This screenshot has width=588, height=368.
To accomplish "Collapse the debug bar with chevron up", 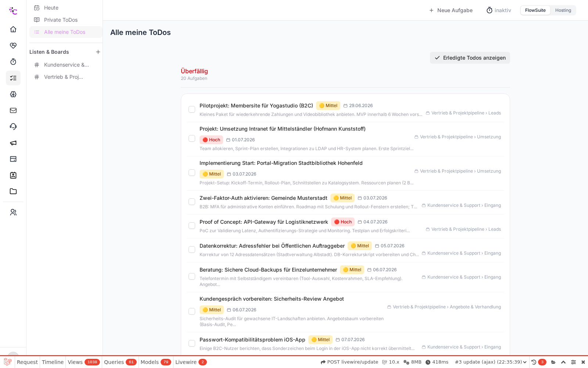I will tap(563, 362).
